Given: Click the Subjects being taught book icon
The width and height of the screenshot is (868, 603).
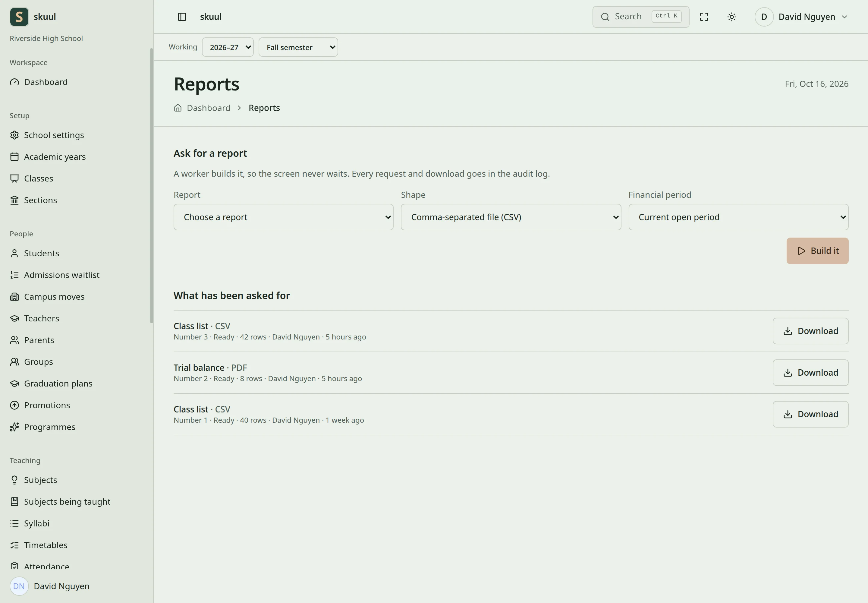Looking at the screenshot, I should (x=14, y=502).
